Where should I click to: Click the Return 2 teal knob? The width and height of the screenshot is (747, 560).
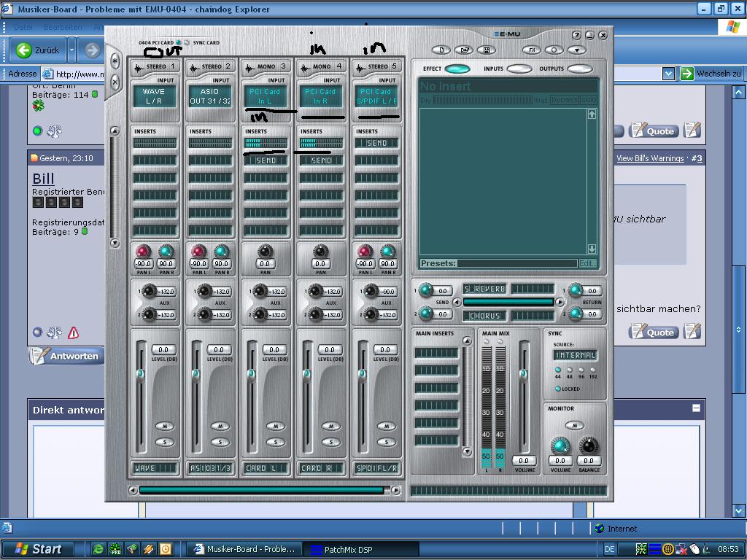click(576, 314)
